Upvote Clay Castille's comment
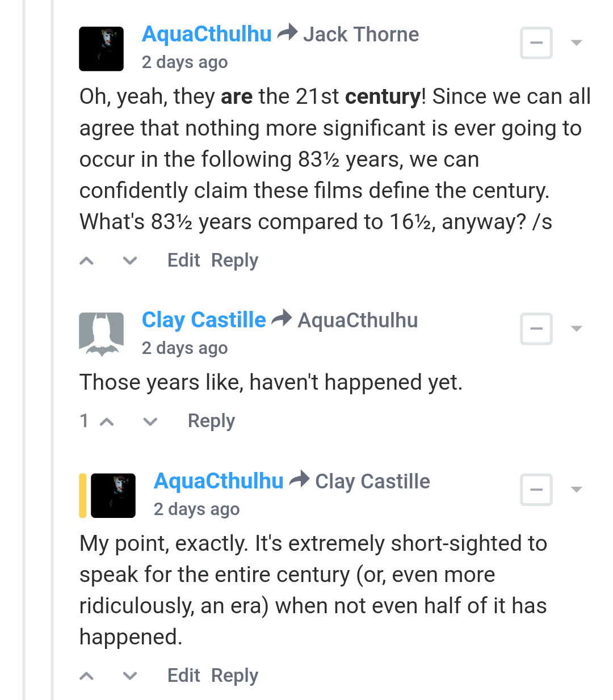Screen dimensions: 613x700 click(x=107, y=421)
